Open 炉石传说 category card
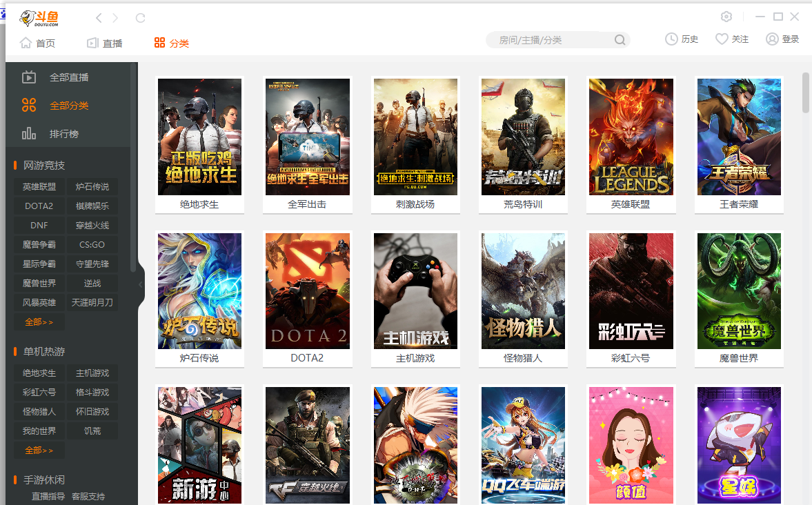This screenshot has height=505, width=812. tap(199, 299)
